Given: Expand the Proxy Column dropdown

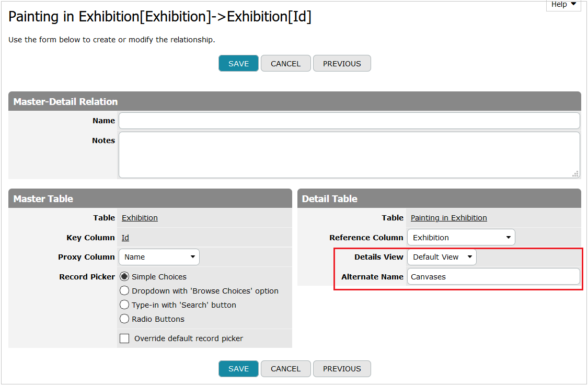Looking at the screenshot, I should coord(159,257).
